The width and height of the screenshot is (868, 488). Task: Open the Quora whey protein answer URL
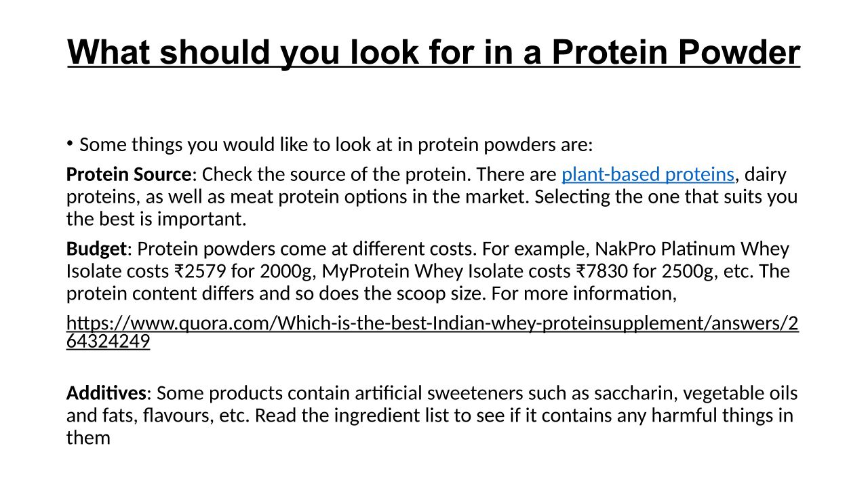[x=432, y=323]
